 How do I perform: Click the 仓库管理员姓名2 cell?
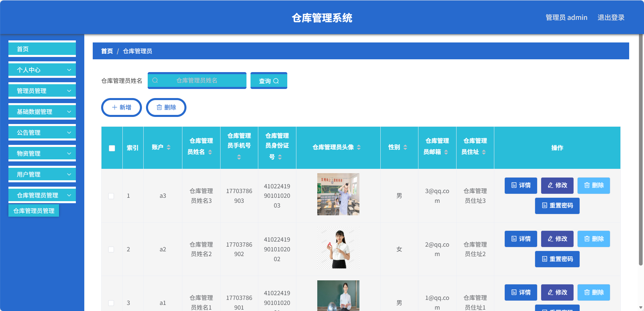tap(201, 249)
